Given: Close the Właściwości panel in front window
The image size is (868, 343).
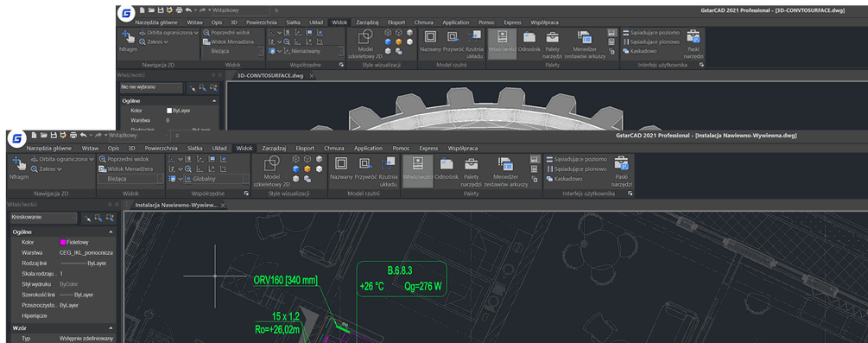Looking at the screenshot, I should pos(117,205).
